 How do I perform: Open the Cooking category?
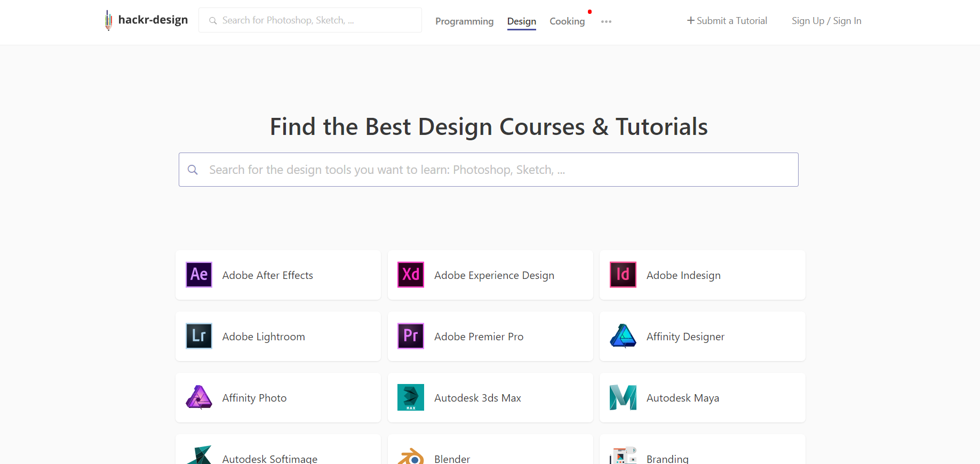pos(567,21)
